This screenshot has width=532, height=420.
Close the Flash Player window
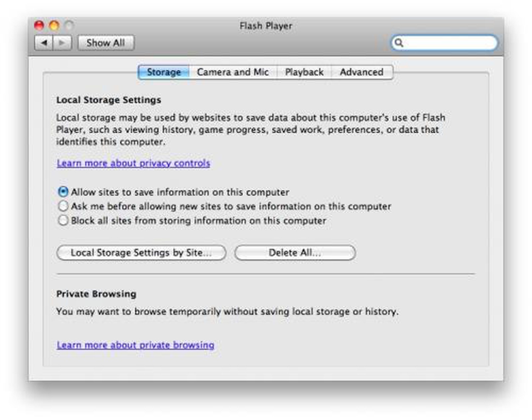[39, 26]
